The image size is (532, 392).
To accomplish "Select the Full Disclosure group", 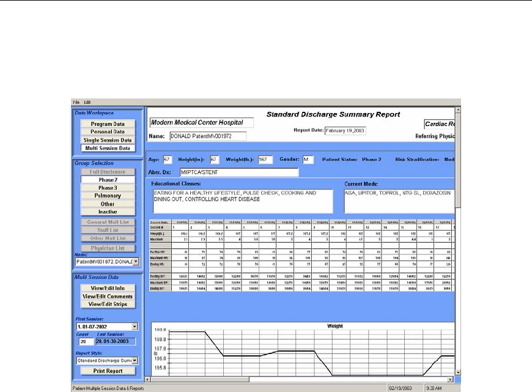I will click(108, 172).
